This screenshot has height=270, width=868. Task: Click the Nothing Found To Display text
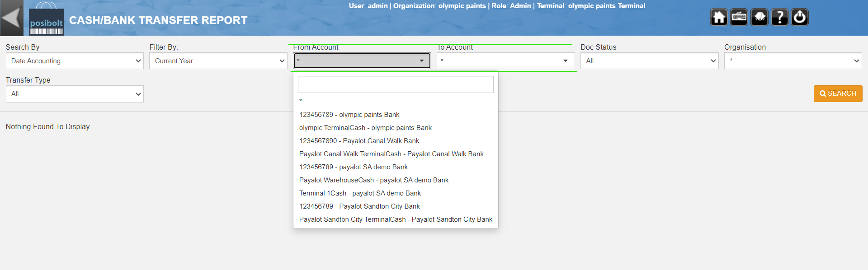47,127
